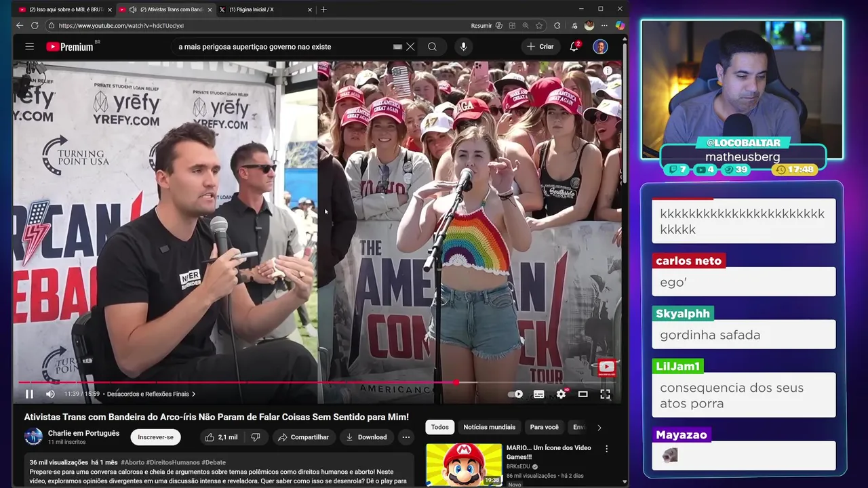
Task: Click the #DireitosHumanos hashtag
Action: point(172,462)
